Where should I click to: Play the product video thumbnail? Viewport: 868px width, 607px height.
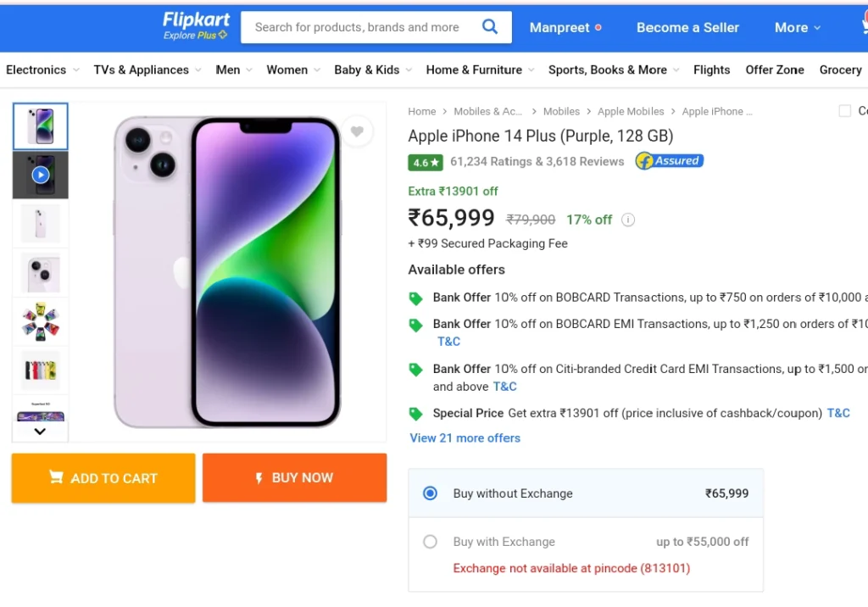[41, 175]
